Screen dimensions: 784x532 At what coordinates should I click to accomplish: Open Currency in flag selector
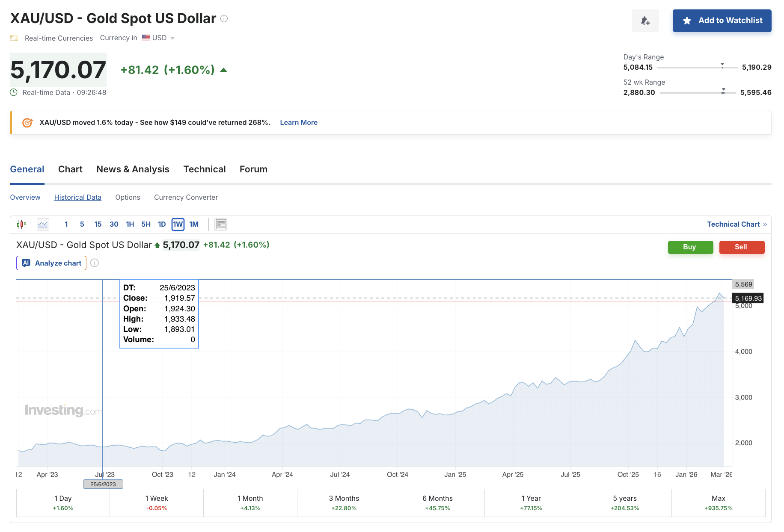point(145,38)
